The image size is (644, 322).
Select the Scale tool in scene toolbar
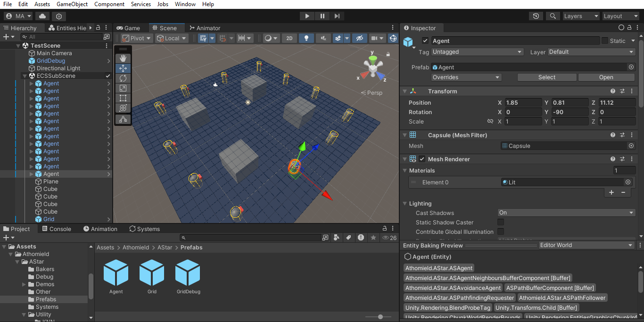point(123,88)
